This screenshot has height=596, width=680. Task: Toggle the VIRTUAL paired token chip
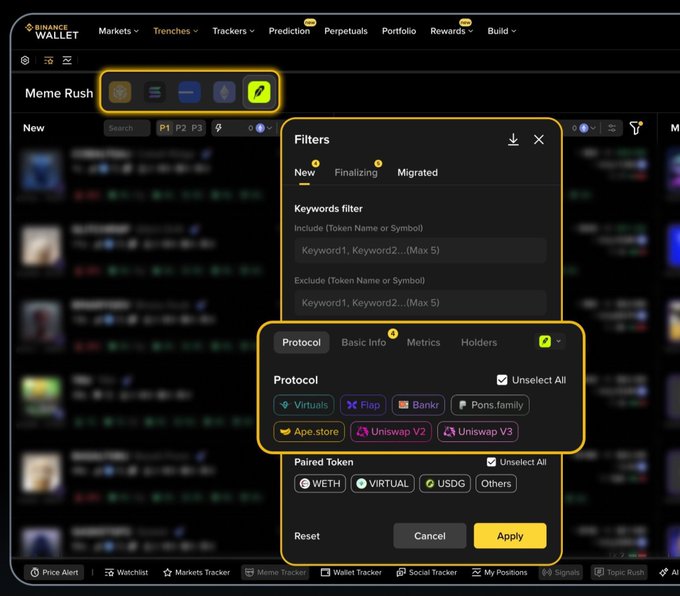[382, 484]
